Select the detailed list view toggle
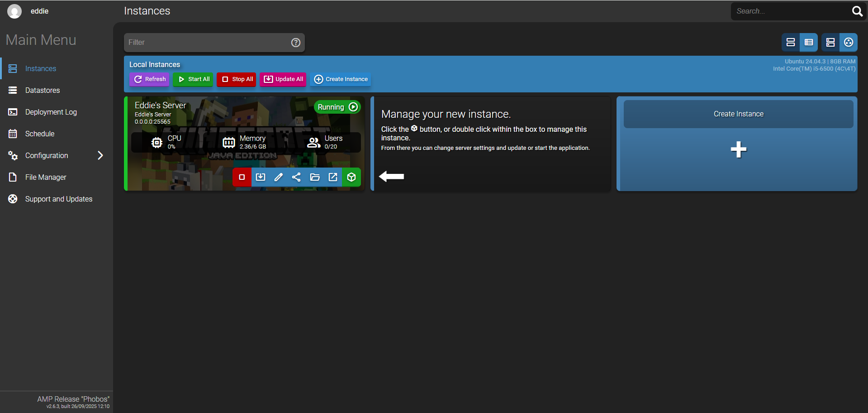Screen dimensions: 868x413 tap(809, 43)
